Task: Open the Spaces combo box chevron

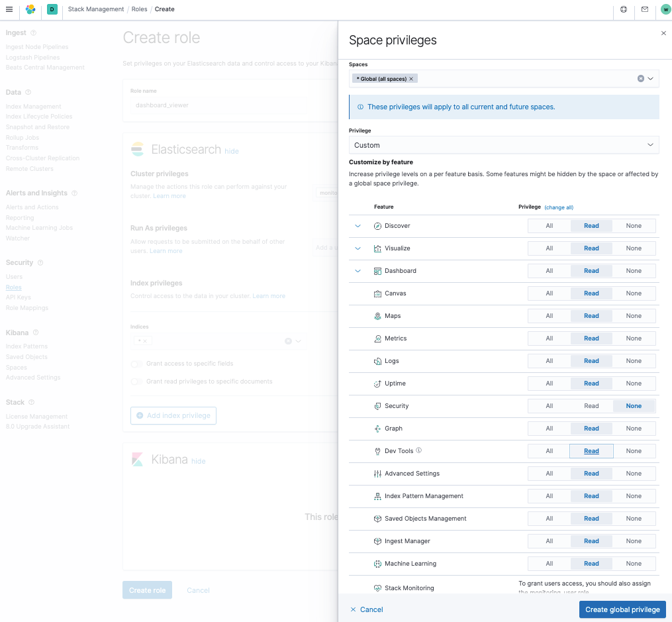Action: [x=651, y=78]
